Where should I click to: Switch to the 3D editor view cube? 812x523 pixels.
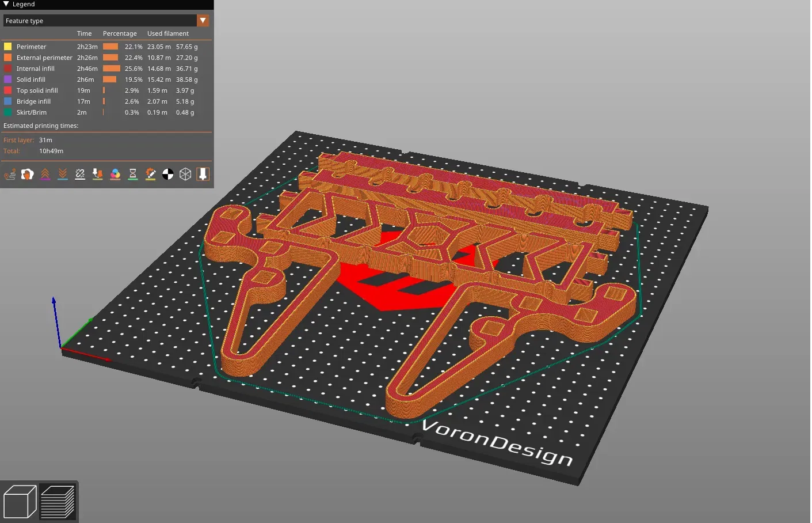(x=20, y=502)
